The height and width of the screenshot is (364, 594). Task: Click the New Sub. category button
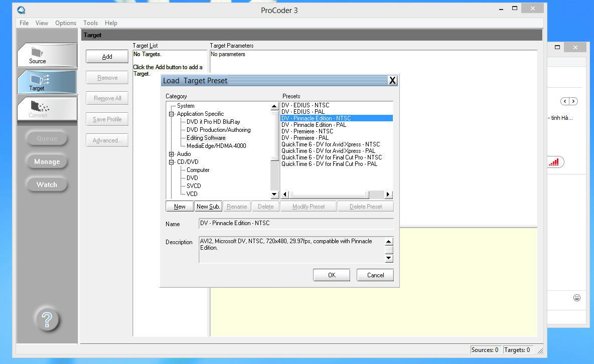[208, 207]
